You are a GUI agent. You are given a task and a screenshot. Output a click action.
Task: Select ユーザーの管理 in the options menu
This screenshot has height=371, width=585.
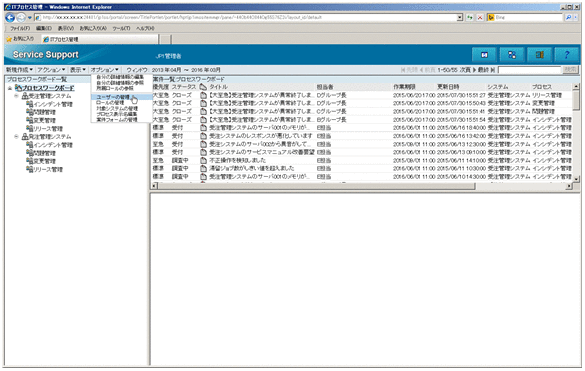coord(121,97)
